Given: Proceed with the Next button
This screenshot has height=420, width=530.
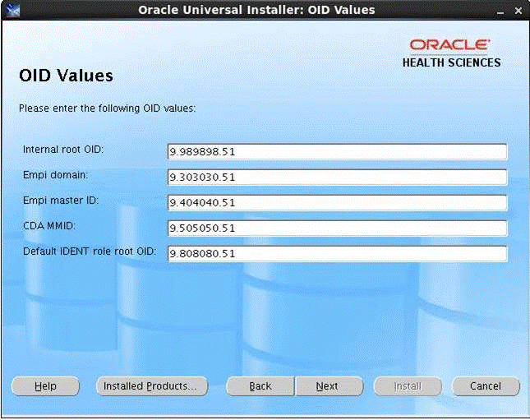Looking at the screenshot, I should pyautogui.click(x=330, y=386).
